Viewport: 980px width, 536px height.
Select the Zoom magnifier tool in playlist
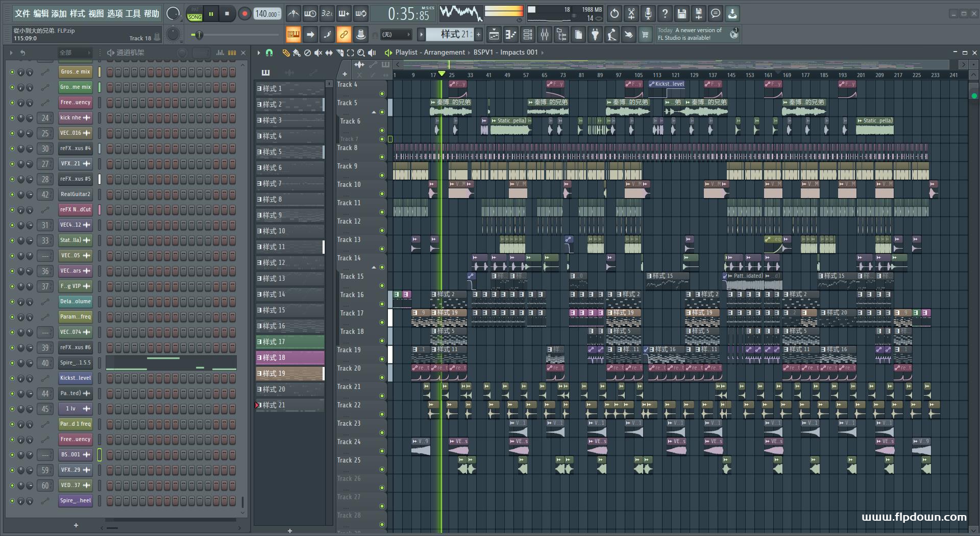tap(361, 53)
